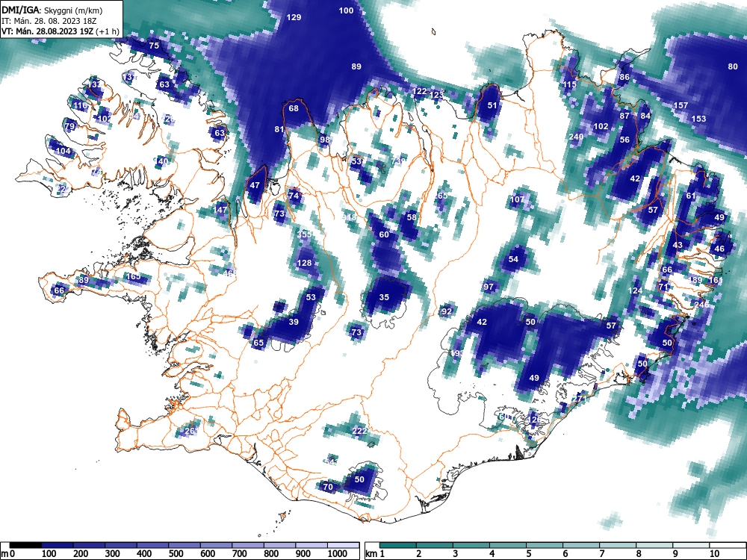Click the dark blue 100–200 m legend swatch
This screenshot has height=560, width=747.
(x=58, y=545)
